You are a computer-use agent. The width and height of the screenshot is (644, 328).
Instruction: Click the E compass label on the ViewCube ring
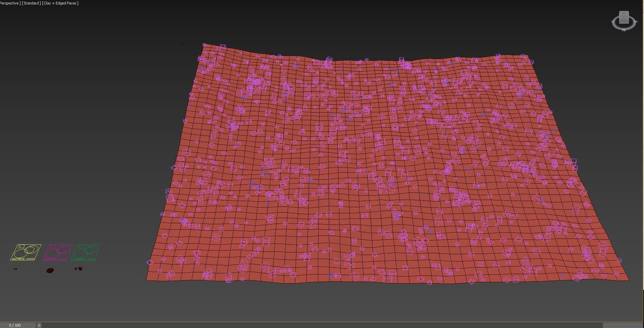[613, 22]
